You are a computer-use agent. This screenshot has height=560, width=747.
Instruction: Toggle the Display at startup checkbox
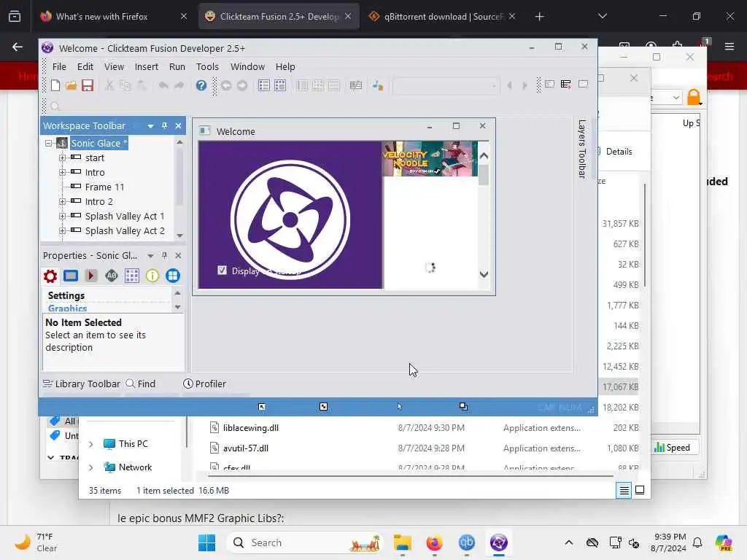point(222,271)
